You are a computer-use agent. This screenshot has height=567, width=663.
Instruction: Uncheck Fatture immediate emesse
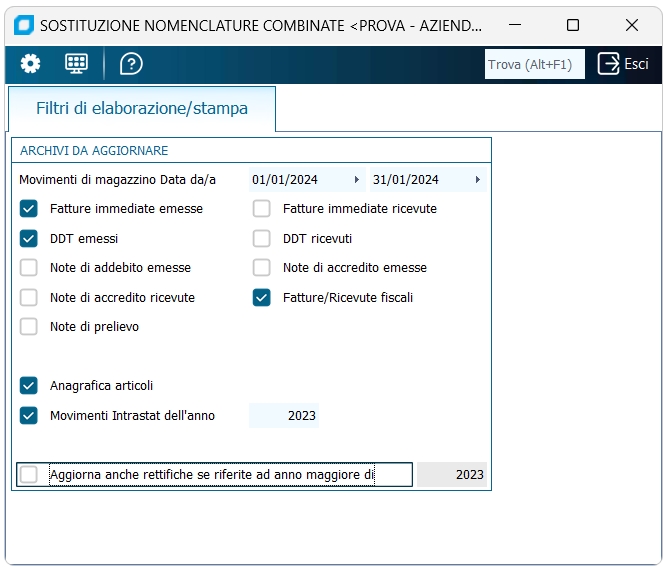(x=28, y=208)
